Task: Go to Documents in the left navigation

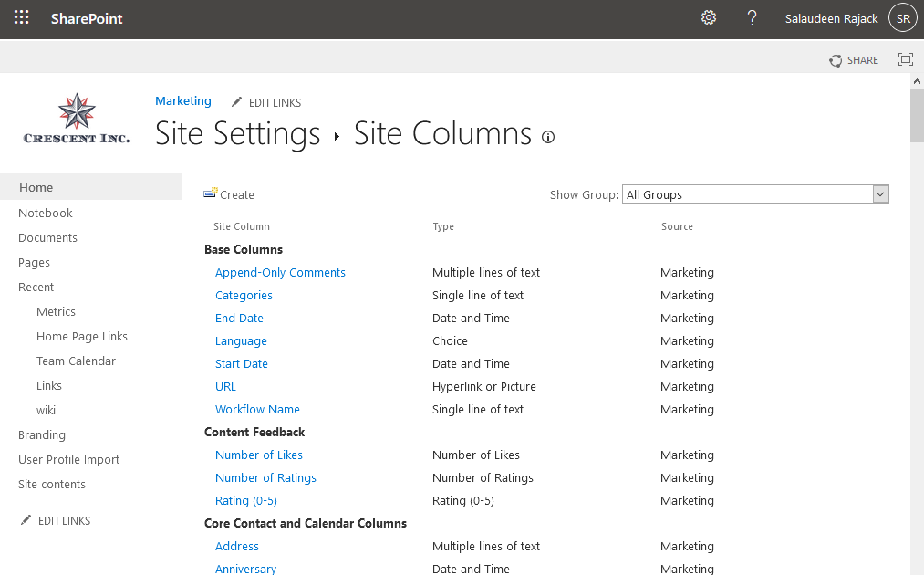Action: [47, 237]
